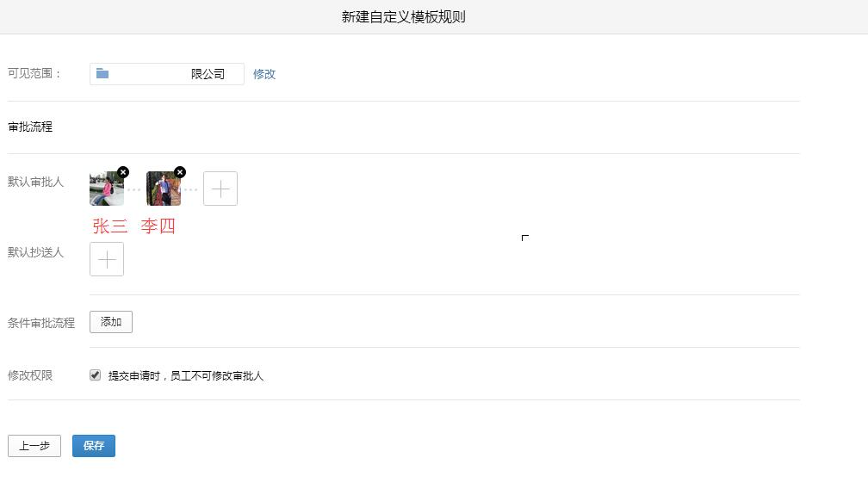
Task: Save the template rule with 保存
Action: [94, 446]
